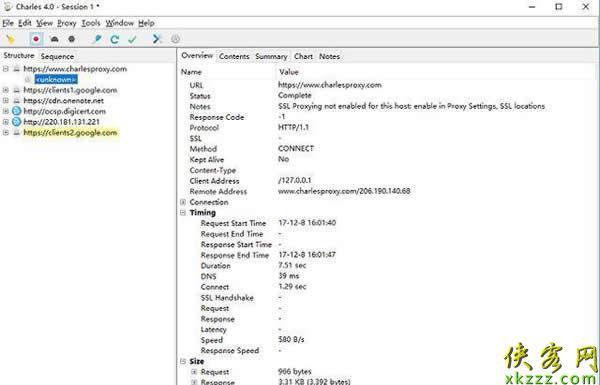Select the https://www.charlesproxy.com host

tap(75, 69)
